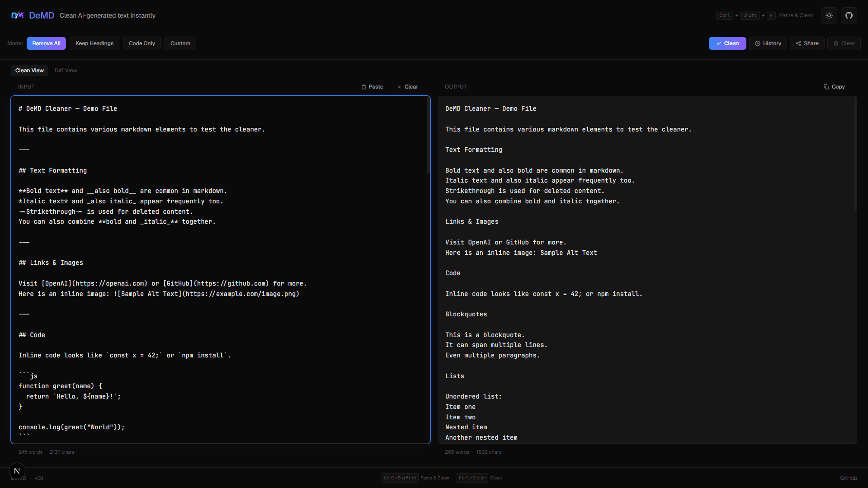
Task: Click the header 'Ctrl' key badge
Action: pyautogui.click(x=725, y=15)
